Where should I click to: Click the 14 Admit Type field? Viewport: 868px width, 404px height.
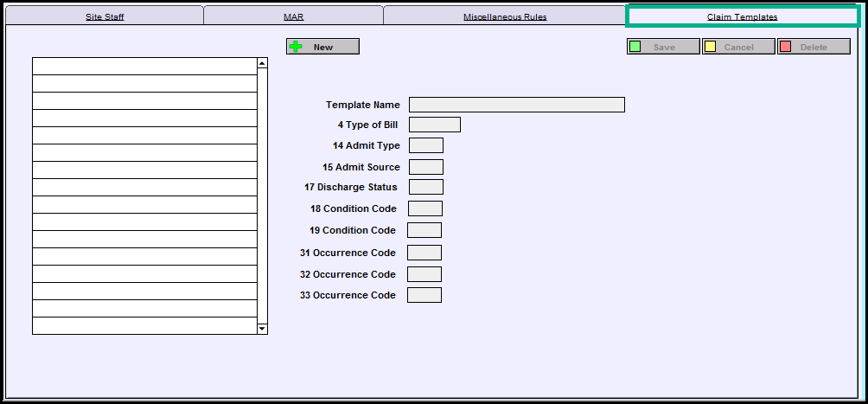pyautogui.click(x=425, y=145)
